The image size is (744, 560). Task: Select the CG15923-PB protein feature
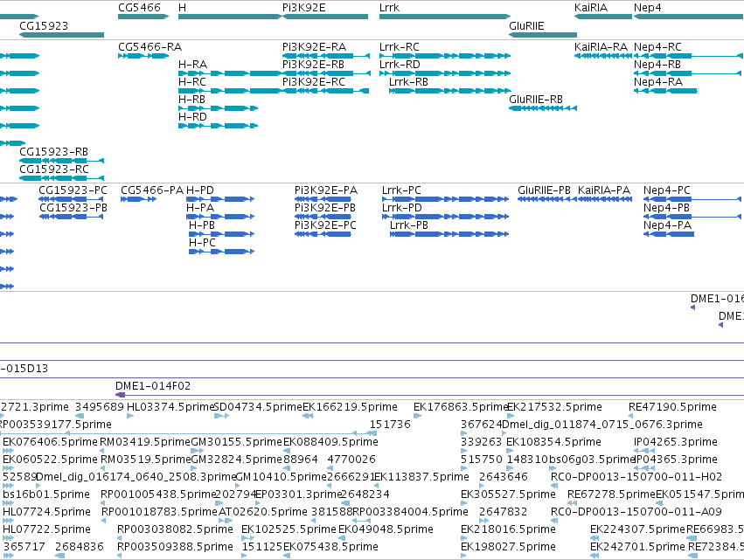71,218
